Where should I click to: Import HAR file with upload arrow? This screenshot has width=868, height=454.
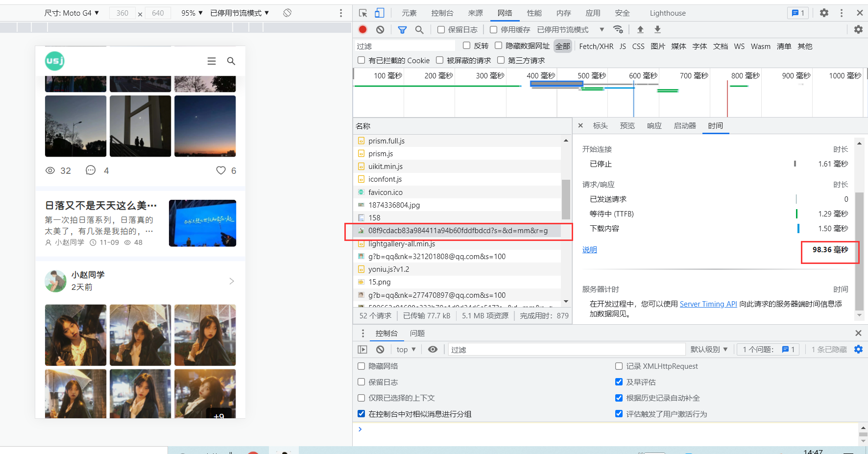(640, 29)
